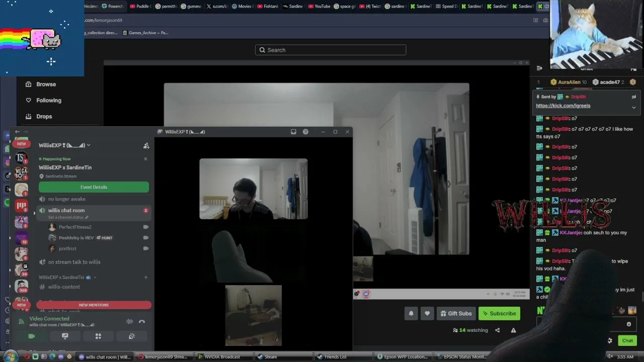Open Discord help question mark icon
644x362 pixels.
click(x=305, y=132)
